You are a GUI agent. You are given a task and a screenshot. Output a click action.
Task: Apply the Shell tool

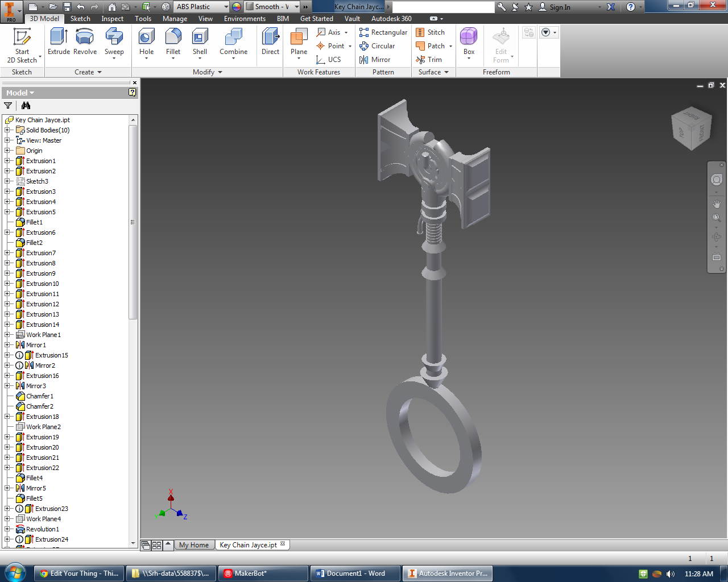200,44
